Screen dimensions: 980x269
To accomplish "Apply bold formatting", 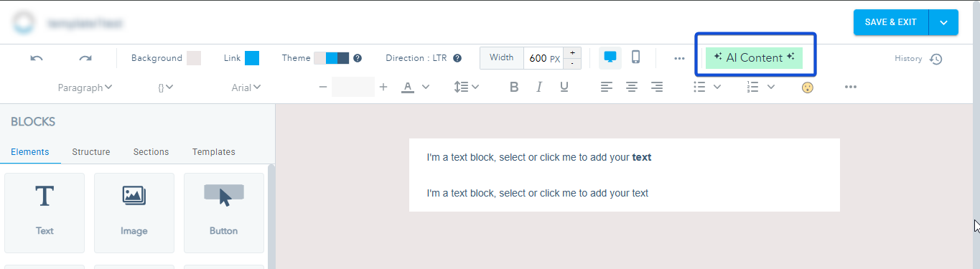I will tap(514, 87).
